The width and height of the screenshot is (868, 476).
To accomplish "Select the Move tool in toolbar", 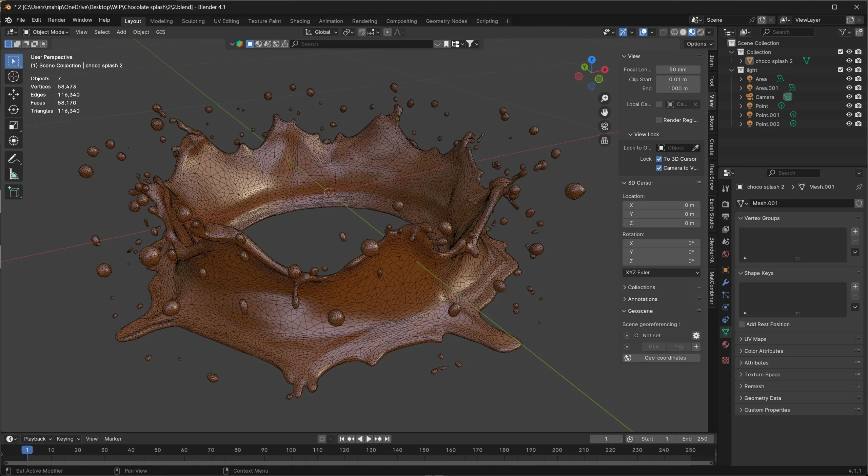I will (14, 94).
